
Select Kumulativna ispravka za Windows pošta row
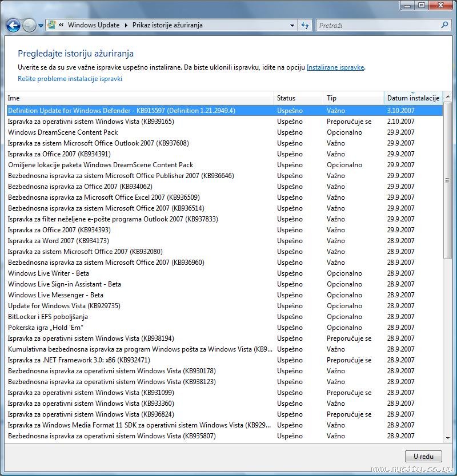(x=225, y=349)
